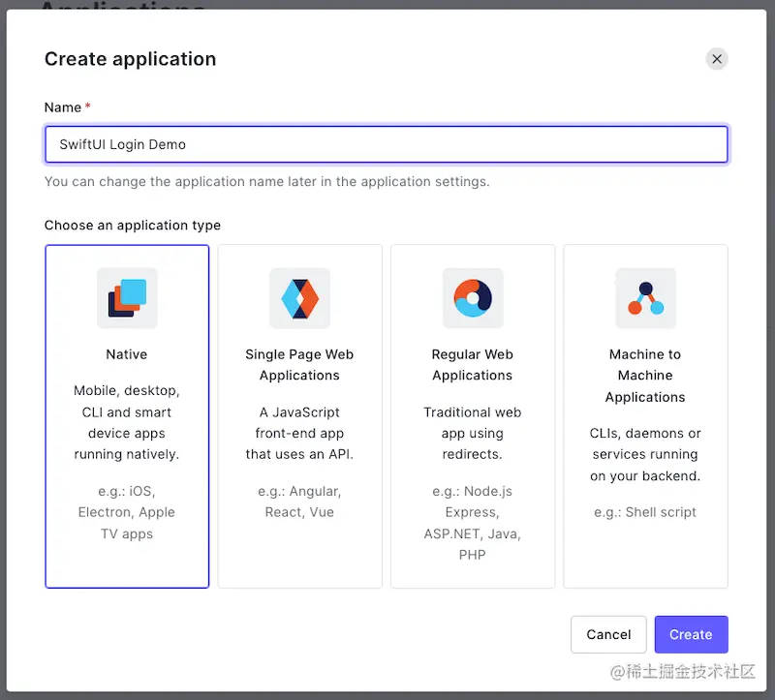This screenshot has width=775, height=700.
Task: Click 'CLIs, daemons or services running' description
Action: (x=645, y=454)
